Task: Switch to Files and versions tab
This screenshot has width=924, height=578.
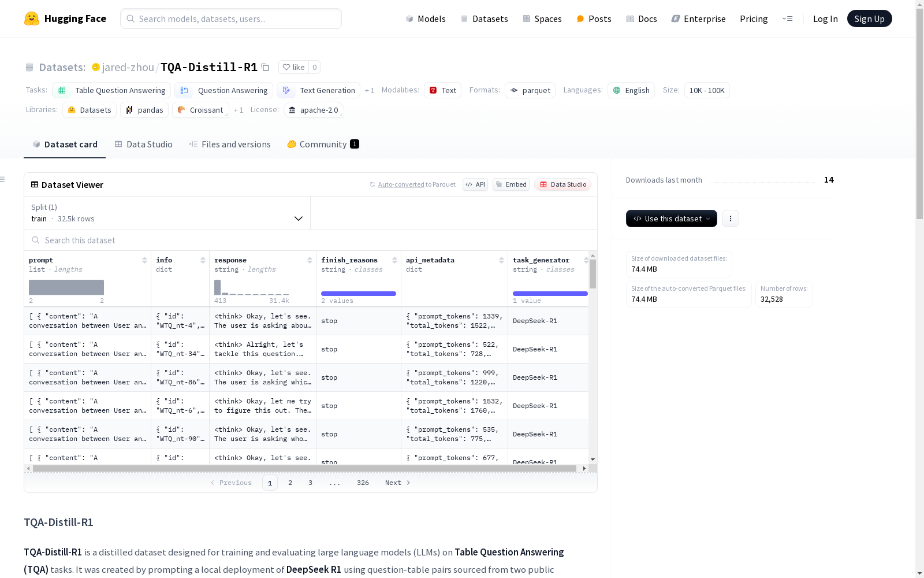Action: tap(230, 144)
